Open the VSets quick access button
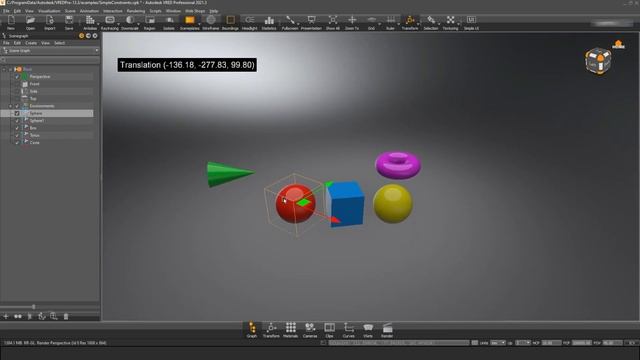The height and width of the screenshot is (360, 640). tap(368, 330)
